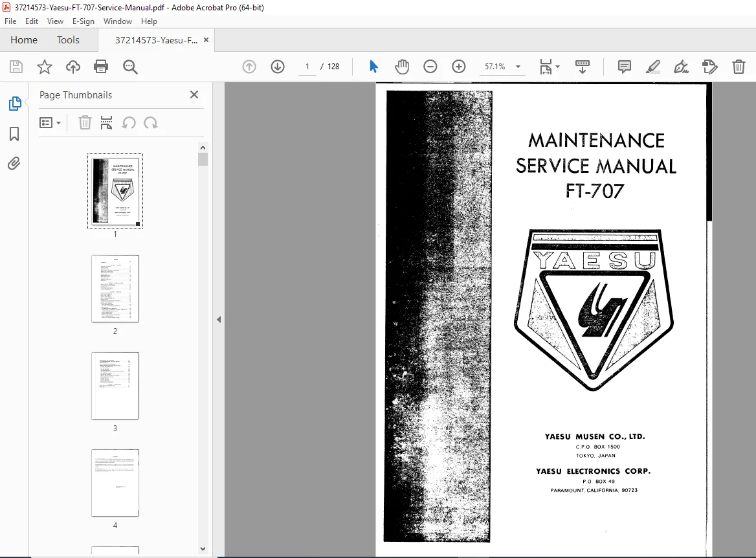The width and height of the screenshot is (756, 558).
Task: Print the document with printer icon
Action: [x=101, y=67]
